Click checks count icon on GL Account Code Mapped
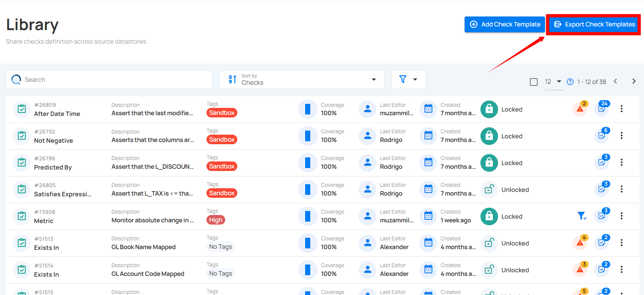 pyautogui.click(x=602, y=269)
